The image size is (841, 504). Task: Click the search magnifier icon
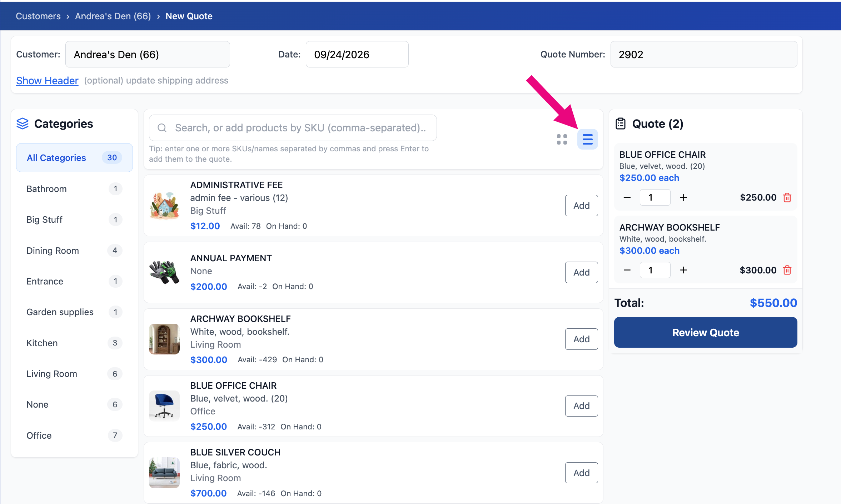coord(162,128)
